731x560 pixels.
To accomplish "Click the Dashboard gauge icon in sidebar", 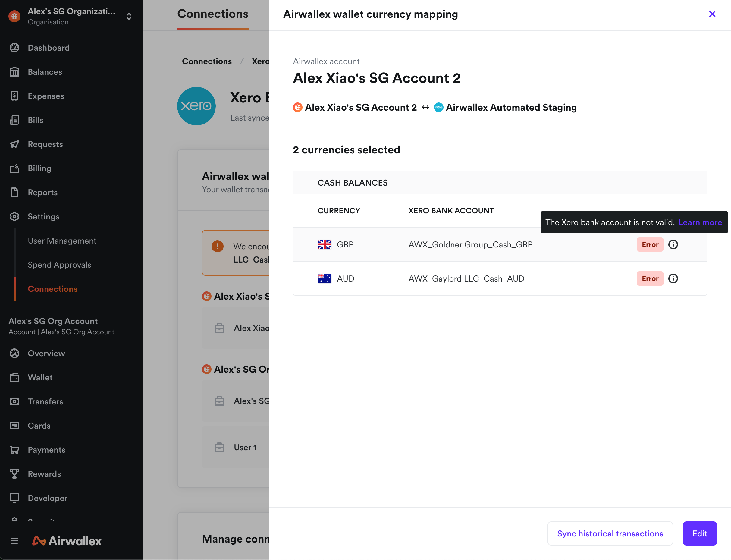I will point(14,48).
